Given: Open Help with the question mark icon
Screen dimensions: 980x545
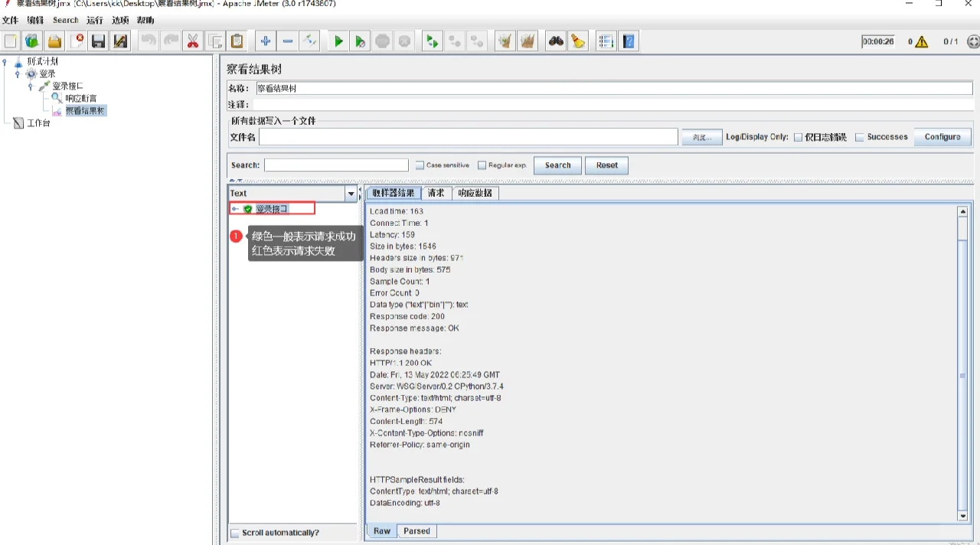Looking at the screenshot, I should pyautogui.click(x=628, y=41).
